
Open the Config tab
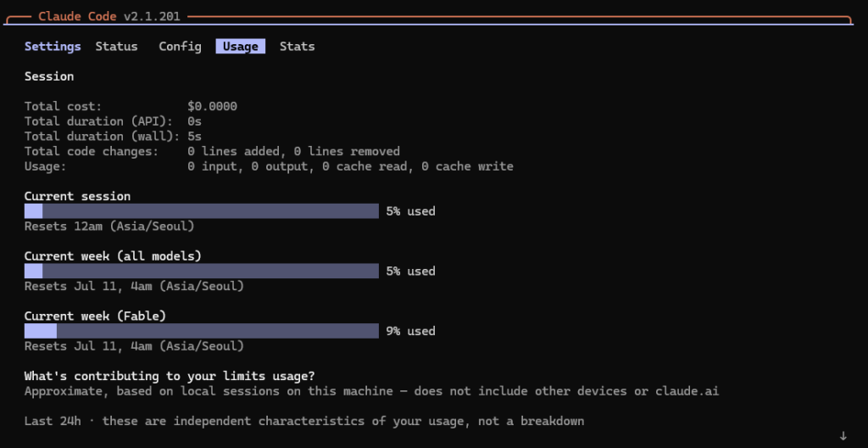pyautogui.click(x=180, y=47)
